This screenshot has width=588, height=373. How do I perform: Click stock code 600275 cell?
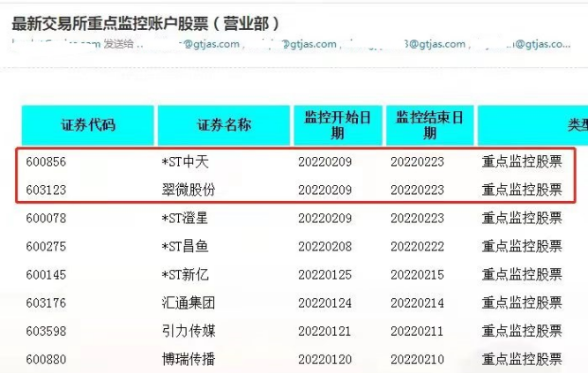tap(47, 246)
